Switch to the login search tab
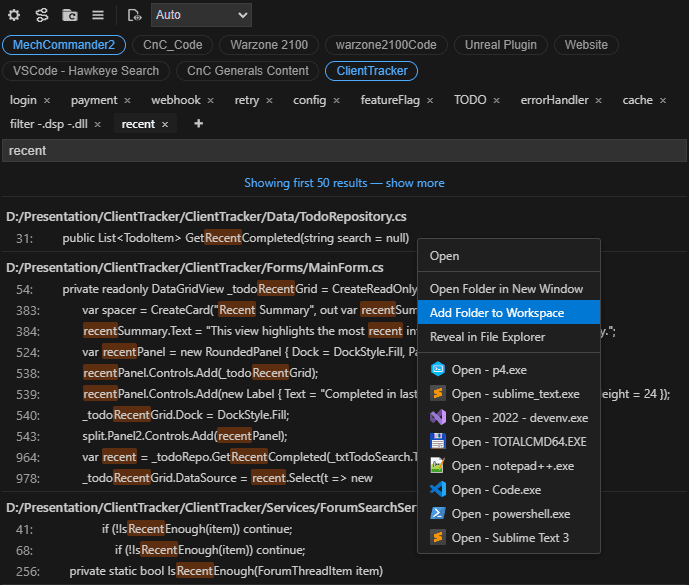 (23, 100)
